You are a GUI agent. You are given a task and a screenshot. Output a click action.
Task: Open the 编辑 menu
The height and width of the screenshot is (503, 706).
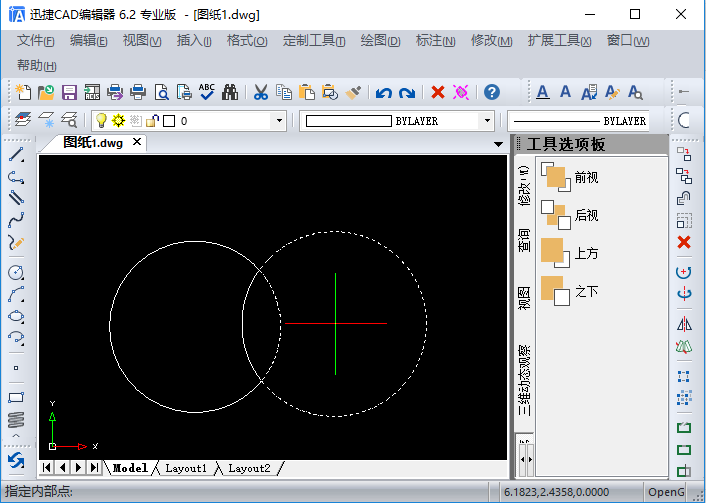88,41
